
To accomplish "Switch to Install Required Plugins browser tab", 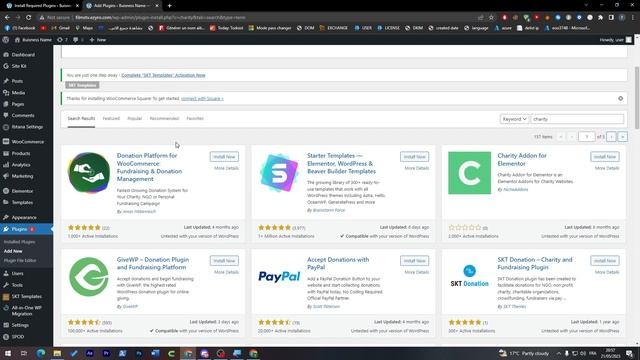I will [x=41, y=6].
